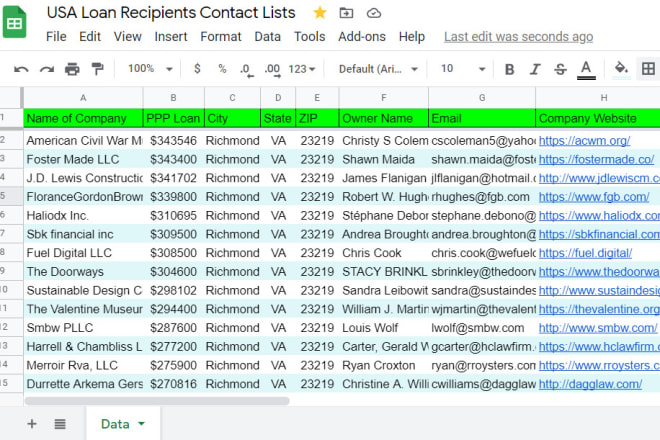Toggle italic formatting

535,69
